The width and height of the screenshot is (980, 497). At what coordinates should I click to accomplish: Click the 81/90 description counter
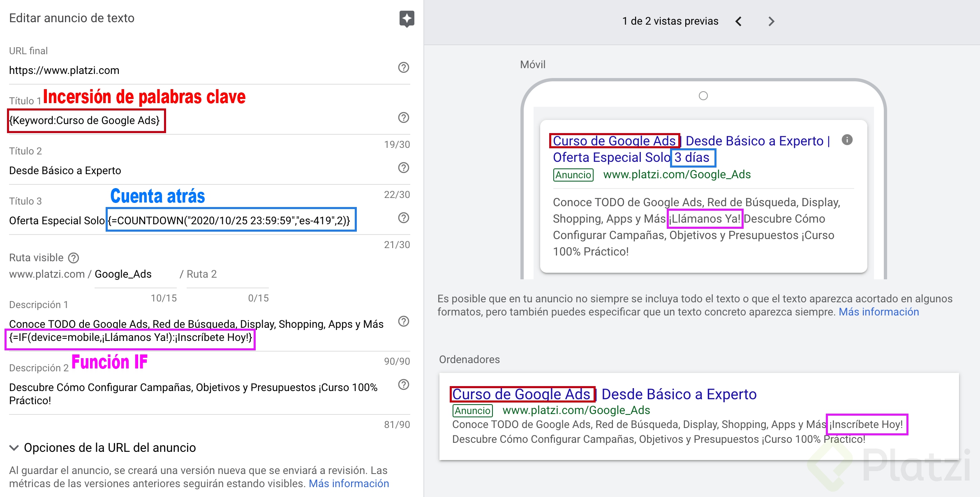click(397, 425)
